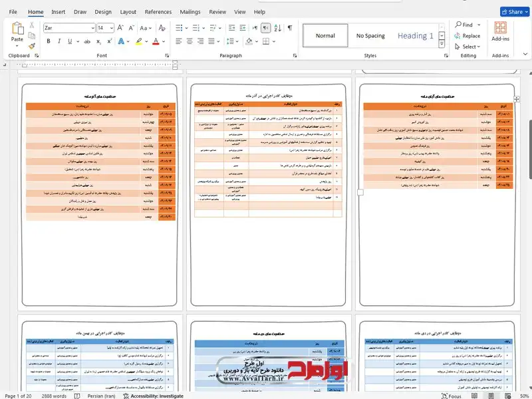The height and width of the screenshot is (399, 532).
Task: Switch to the Design tab
Action: click(103, 12)
